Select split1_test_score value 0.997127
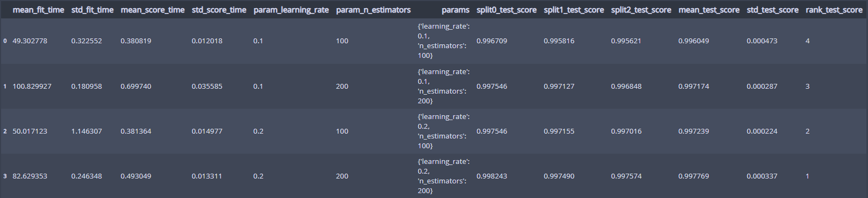This screenshot has width=868, height=198. point(559,87)
